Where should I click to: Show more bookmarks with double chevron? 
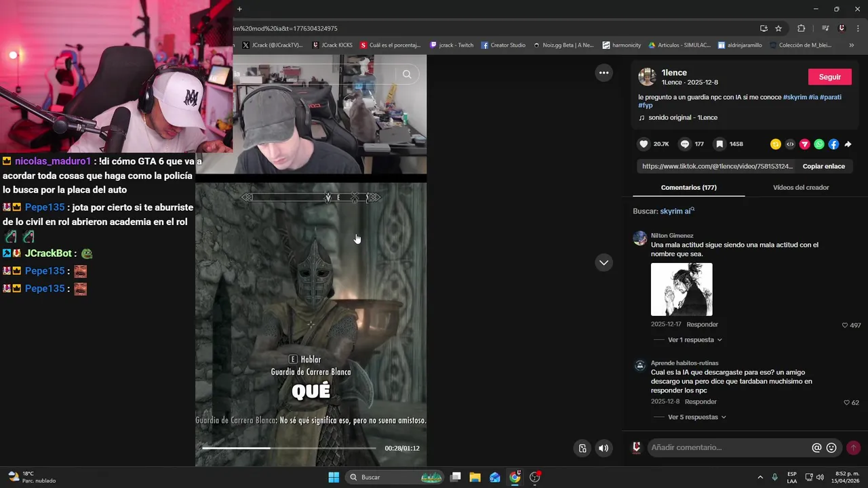[x=852, y=45]
